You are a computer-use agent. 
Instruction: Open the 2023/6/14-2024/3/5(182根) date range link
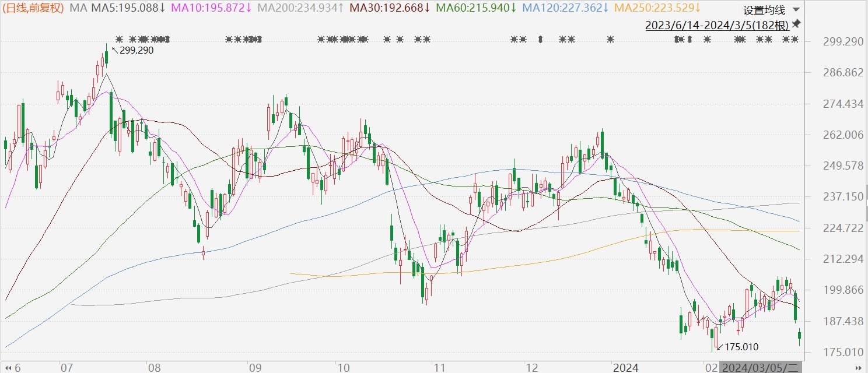717,25
